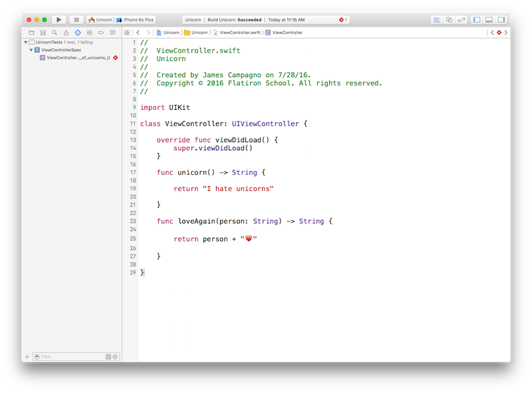Show the Standard editor

point(437,20)
